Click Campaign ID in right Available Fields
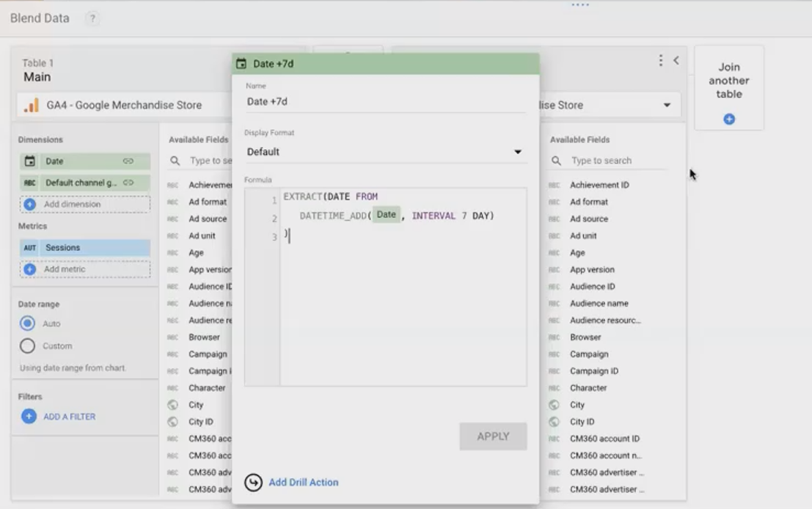This screenshot has width=812, height=509. point(594,371)
